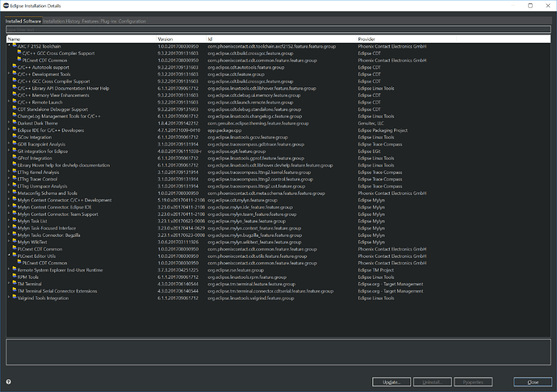The image size is (557, 392).
Task: Click the LTTng Kernel Analysis feature icon
Action: coord(15,172)
